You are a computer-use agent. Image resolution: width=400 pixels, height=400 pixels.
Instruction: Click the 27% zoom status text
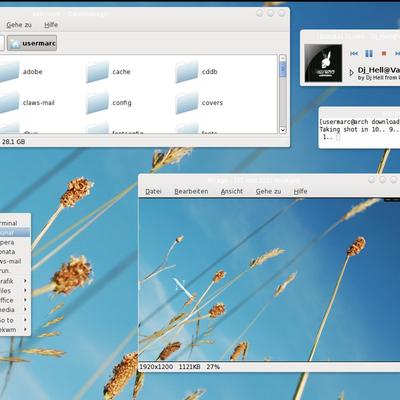click(213, 367)
